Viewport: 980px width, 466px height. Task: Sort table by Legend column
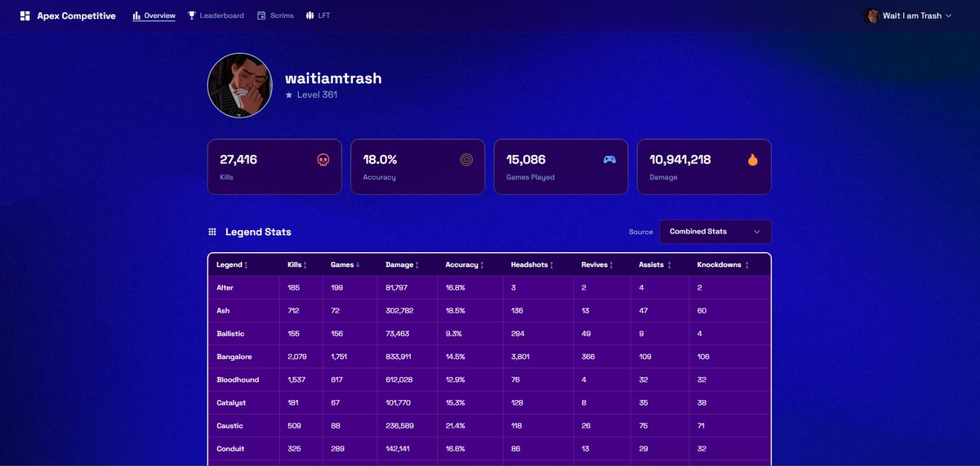pyautogui.click(x=232, y=264)
